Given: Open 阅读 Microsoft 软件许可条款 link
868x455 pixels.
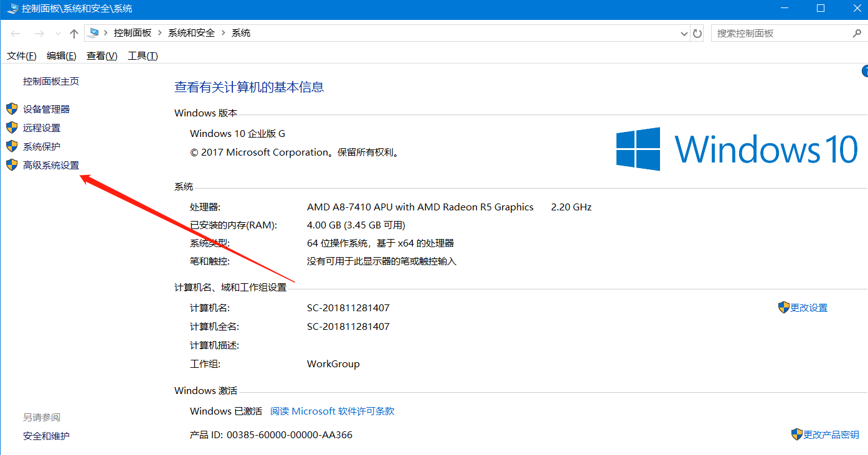Looking at the screenshot, I should pos(333,411).
